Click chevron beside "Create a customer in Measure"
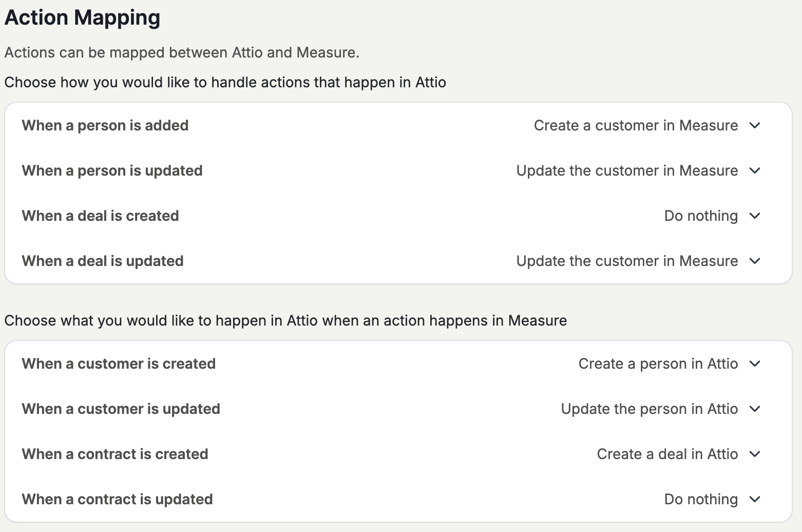The image size is (802, 532). tap(755, 126)
